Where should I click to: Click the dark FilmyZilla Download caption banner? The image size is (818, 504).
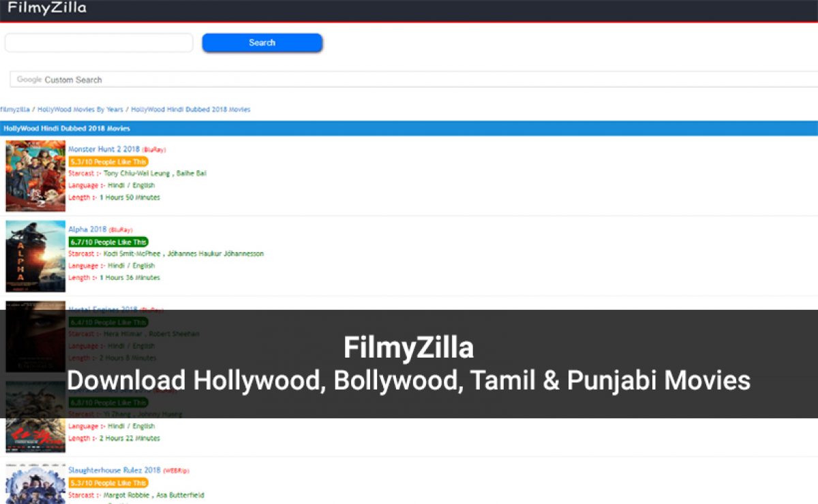pos(409,364)
